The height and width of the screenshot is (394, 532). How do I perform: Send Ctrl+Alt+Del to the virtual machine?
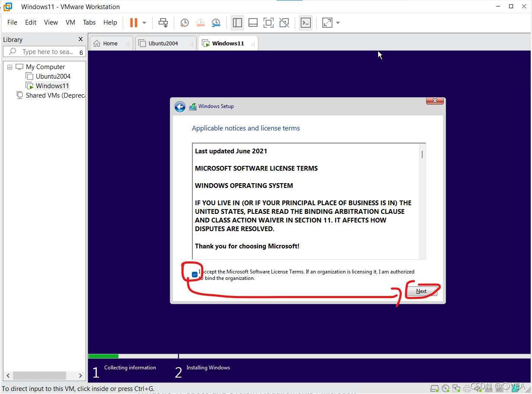pos(163,22)
